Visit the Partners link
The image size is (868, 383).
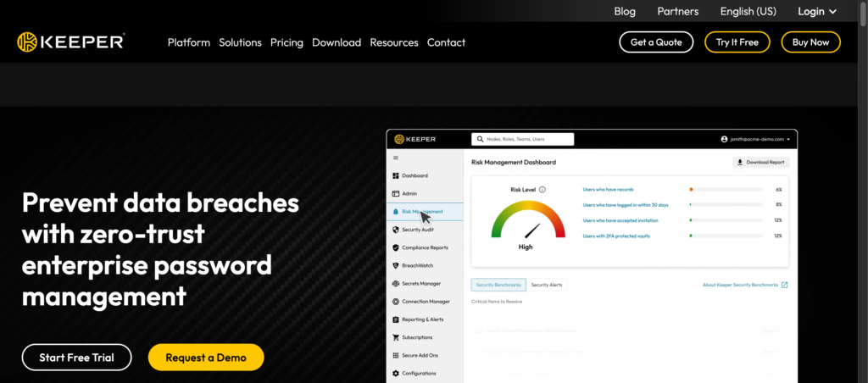(x=678, y=11)
